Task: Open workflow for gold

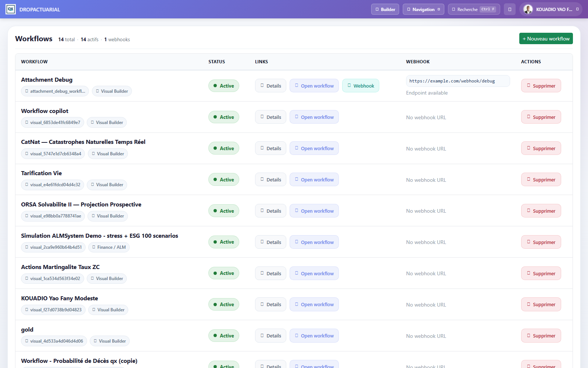Action: coord(314,336)
